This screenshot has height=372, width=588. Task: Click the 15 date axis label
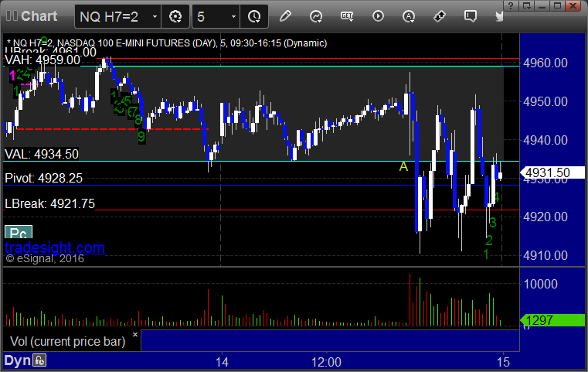503,362
